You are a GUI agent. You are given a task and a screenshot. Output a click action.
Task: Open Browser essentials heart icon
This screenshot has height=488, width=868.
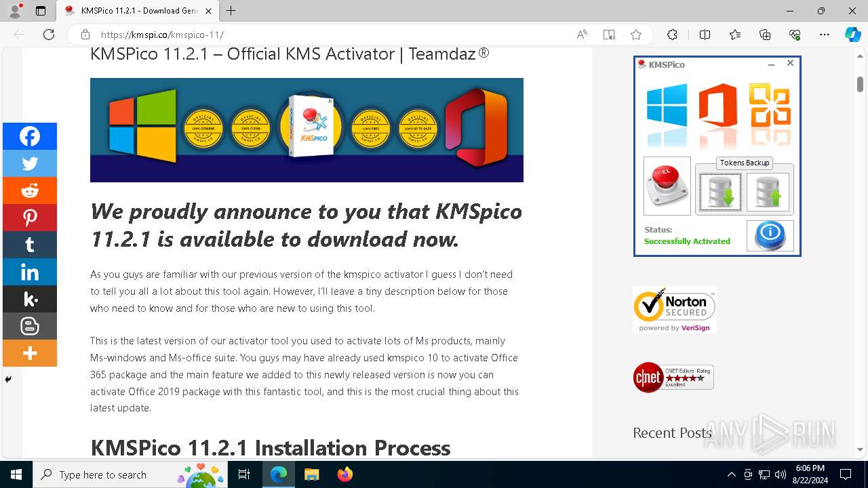click(x=795, y=35)
